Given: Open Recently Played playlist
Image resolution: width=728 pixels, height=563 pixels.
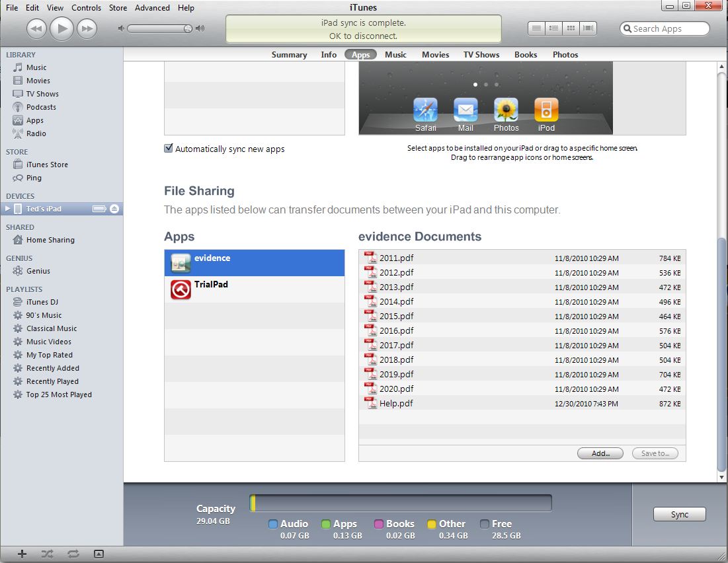Looking at the screenshot, I should click(x=52, y=381).
